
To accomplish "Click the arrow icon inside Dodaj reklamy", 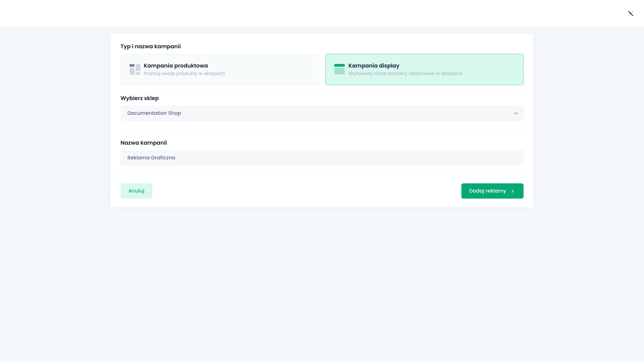I will click(513, 191).
